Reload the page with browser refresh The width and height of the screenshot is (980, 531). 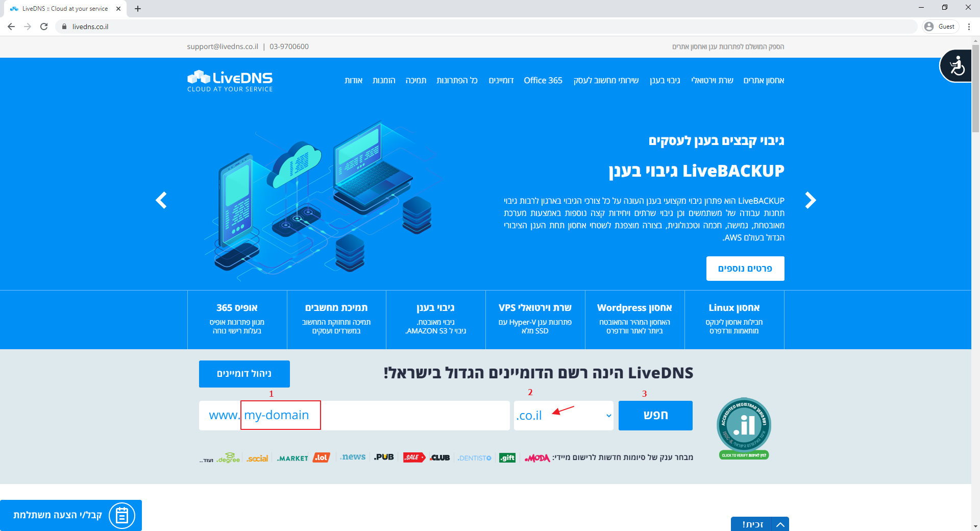tap(44, 27)
